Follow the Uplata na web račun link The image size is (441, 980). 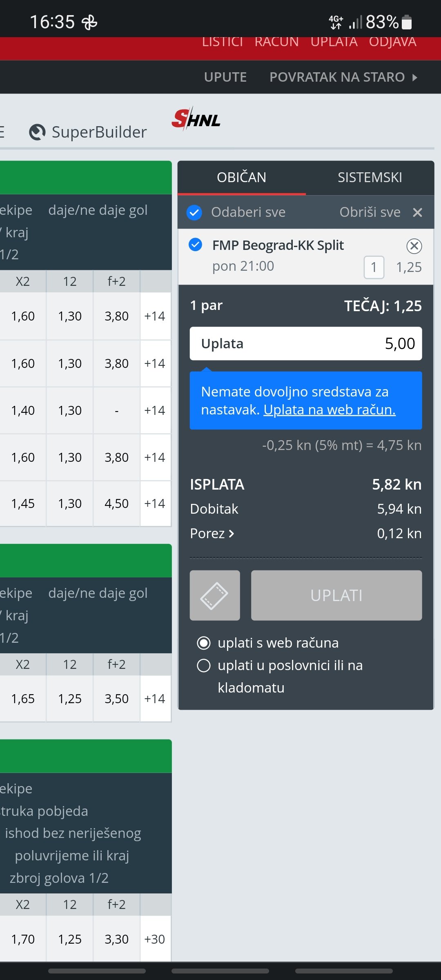coord(330,410)
